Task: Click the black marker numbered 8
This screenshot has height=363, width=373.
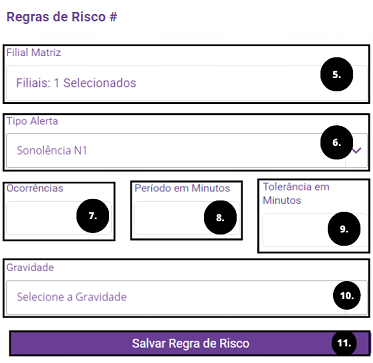Action: click(x=220, y=218)
